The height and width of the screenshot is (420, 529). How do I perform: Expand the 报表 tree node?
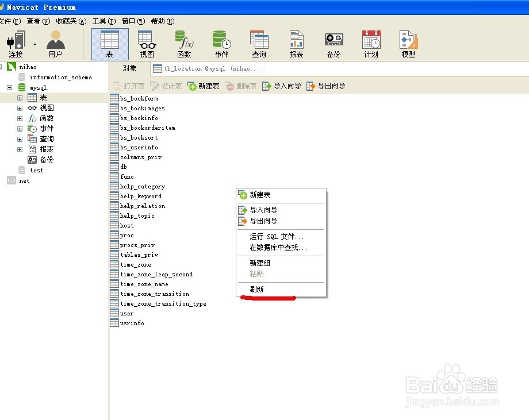20,149
